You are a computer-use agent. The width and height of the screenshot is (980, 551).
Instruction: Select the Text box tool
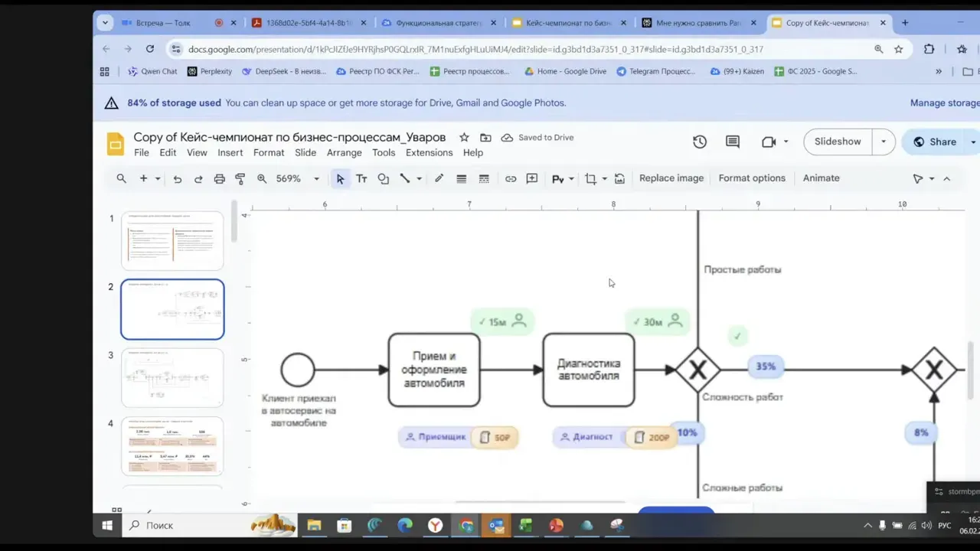361,178
